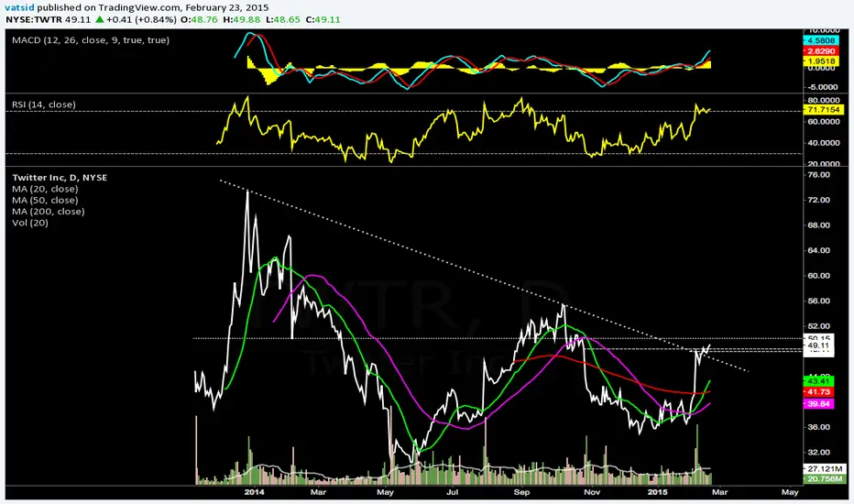Screen dimensions: 854x504
Task: Click the 40.0000 RSI axis label
Action: (x=824, y=143)
